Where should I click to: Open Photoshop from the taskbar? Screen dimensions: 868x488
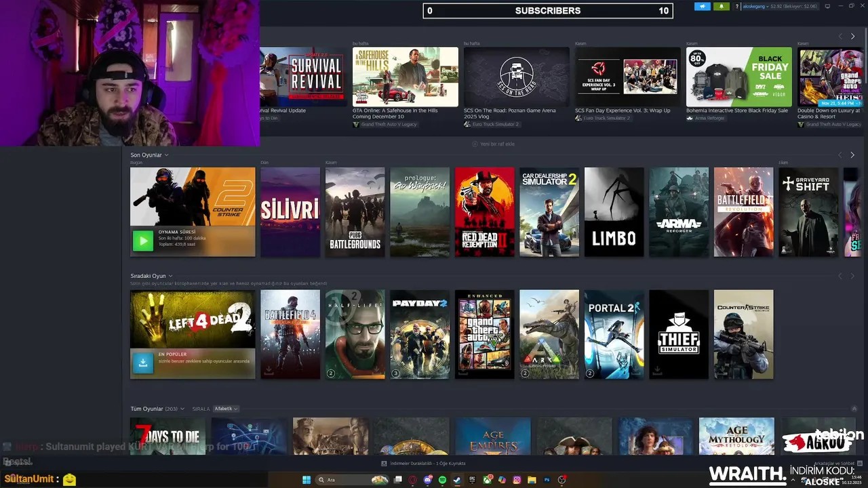pyautogui.click(x=547, y=480)
